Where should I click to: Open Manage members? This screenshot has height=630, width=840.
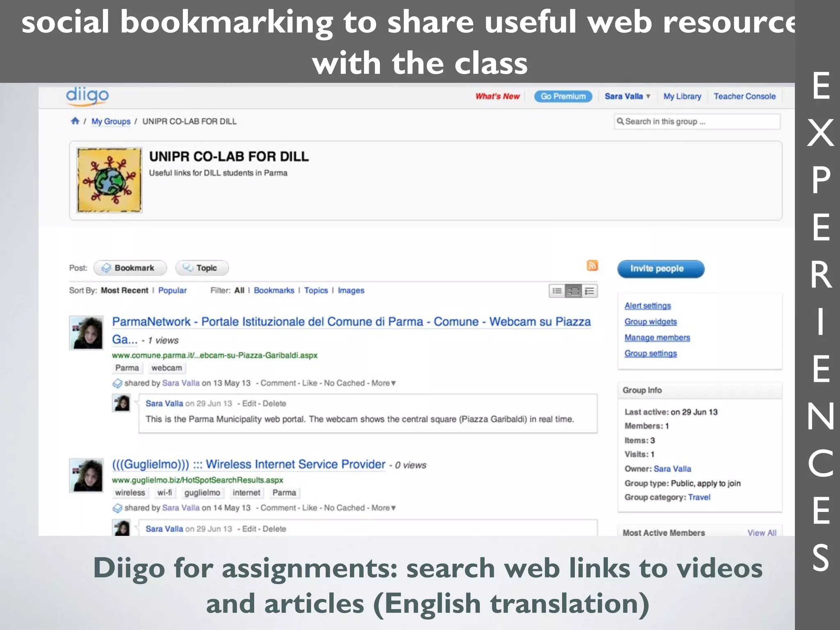pos(657,338)
